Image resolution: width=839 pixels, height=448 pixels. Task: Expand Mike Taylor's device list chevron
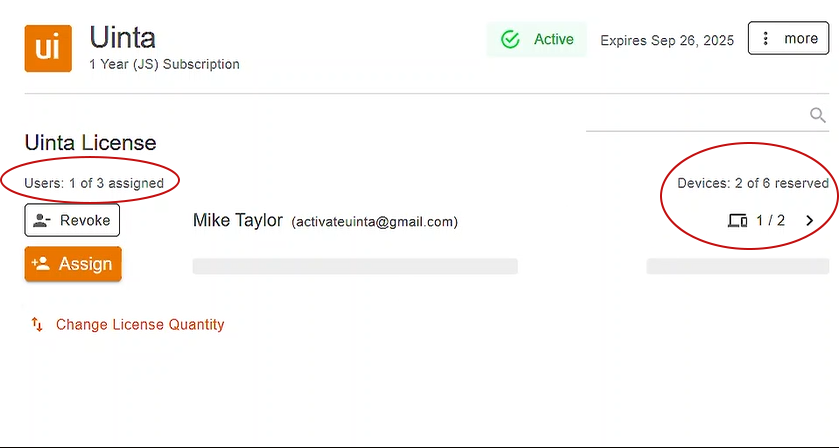(809, 220)
